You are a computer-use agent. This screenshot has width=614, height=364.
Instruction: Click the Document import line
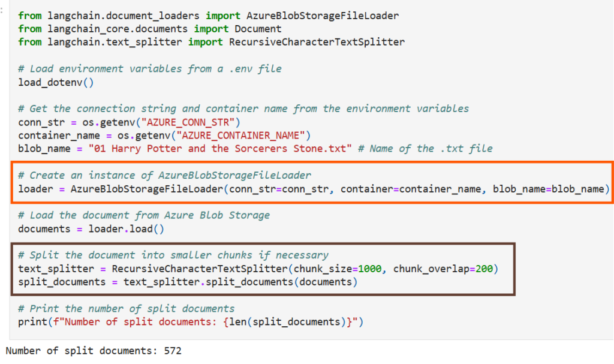pos(150,29)
